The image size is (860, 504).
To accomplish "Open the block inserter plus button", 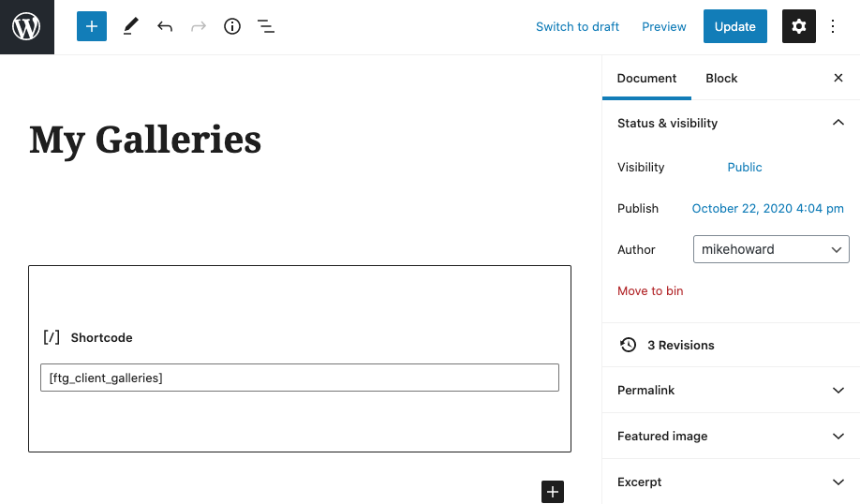I will (x=92, y=26).
